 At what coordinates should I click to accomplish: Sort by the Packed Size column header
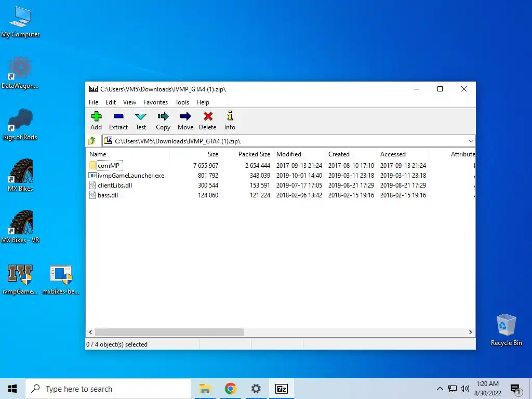click(x=247, y=154)
